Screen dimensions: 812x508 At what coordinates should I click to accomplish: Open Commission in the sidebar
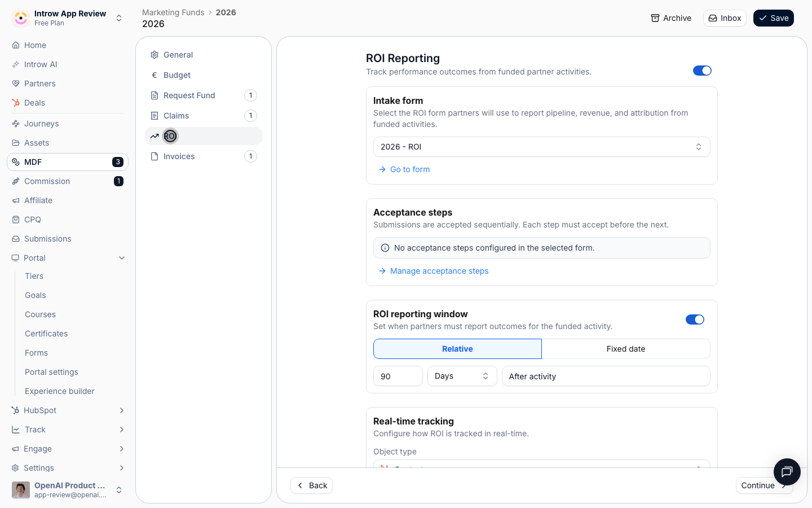(68, 181)
